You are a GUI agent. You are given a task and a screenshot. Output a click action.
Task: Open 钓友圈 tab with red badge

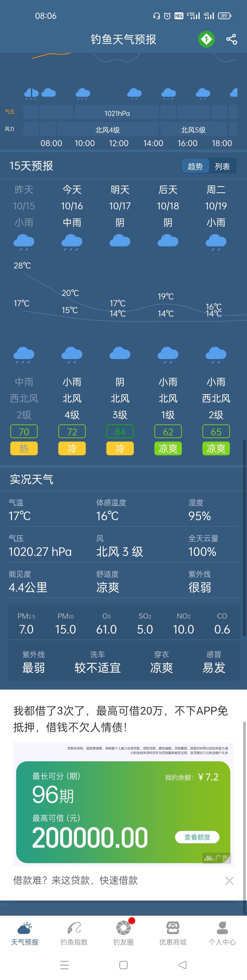click(123, 933)
